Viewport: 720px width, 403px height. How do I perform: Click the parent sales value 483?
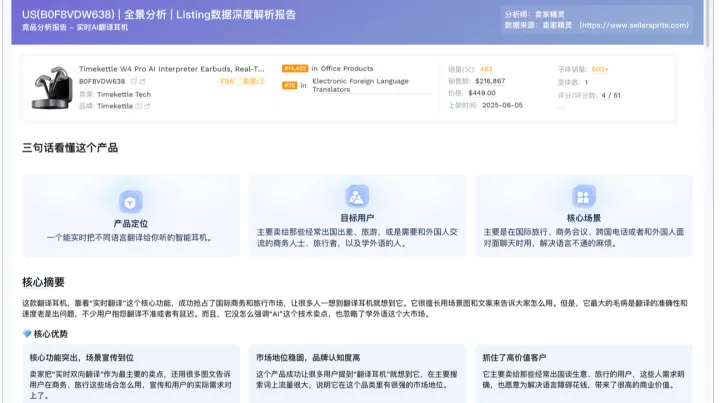click(486, 69)
